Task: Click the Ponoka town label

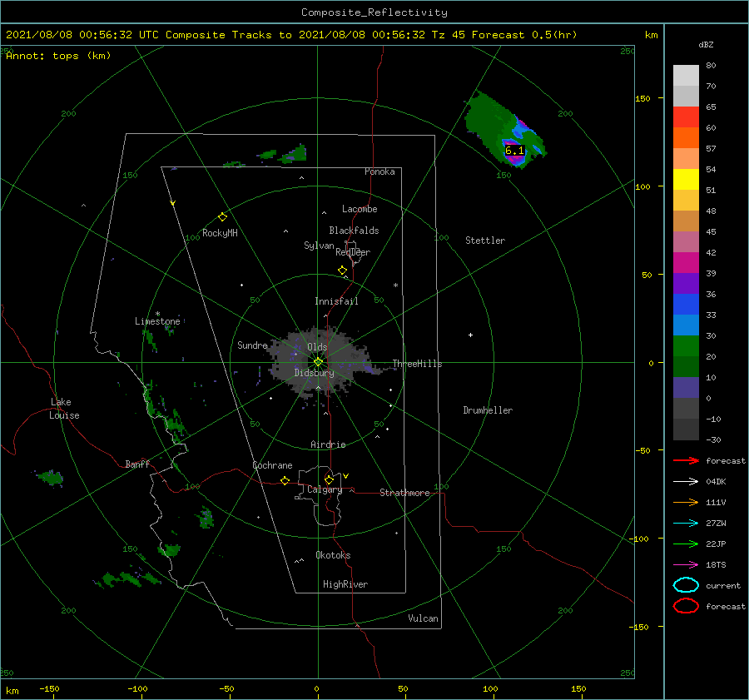Action: [379, 171]
